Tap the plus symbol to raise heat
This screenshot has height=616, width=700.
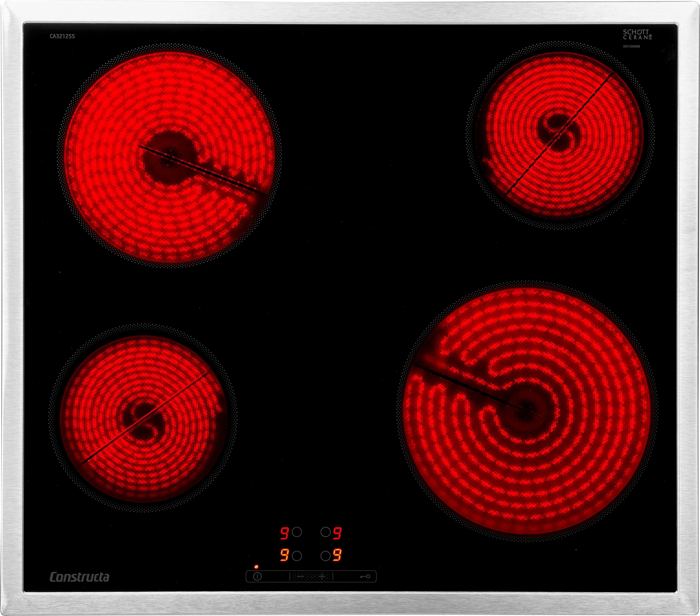coord(322,577)
